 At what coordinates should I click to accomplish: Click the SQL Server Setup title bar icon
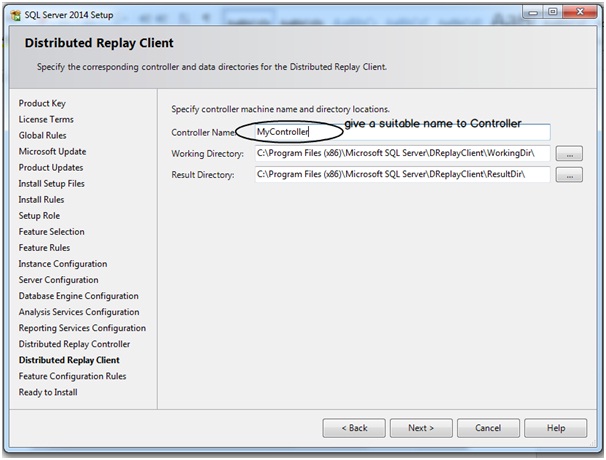16,15
